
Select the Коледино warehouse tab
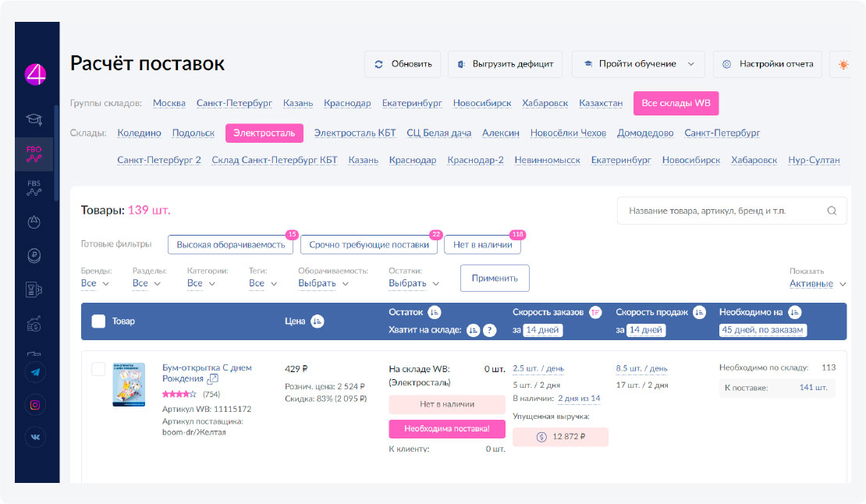click(139, 133)
